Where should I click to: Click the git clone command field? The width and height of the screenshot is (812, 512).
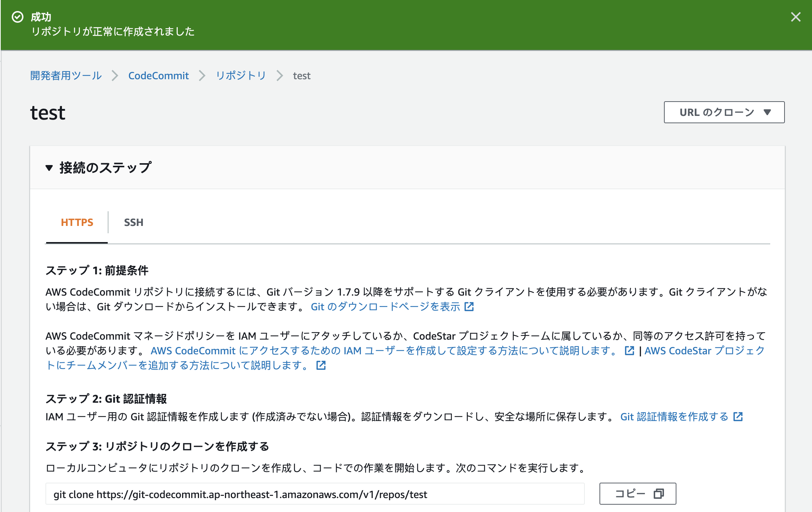pos(315,494)
